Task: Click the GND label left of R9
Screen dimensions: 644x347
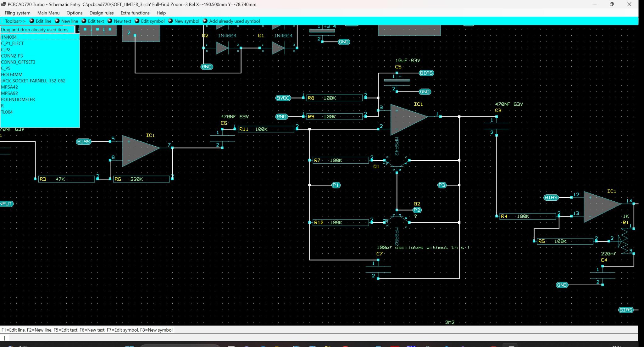Action: (281, 117)
